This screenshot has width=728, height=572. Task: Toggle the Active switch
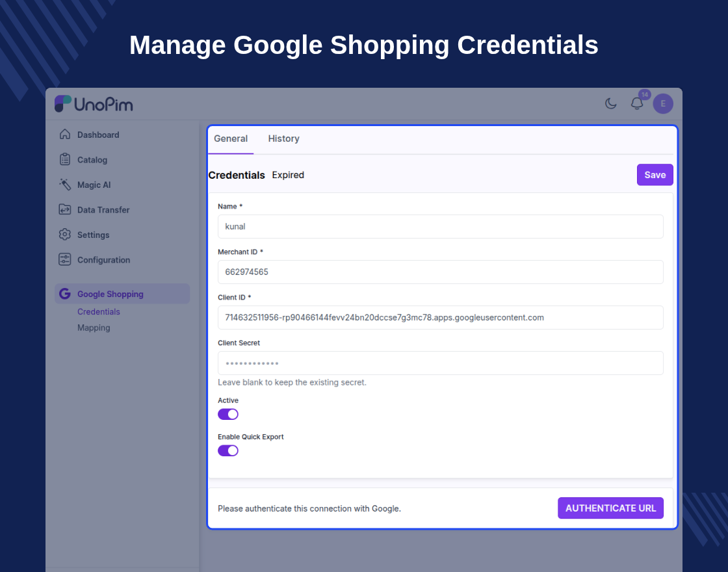point(228,414)
